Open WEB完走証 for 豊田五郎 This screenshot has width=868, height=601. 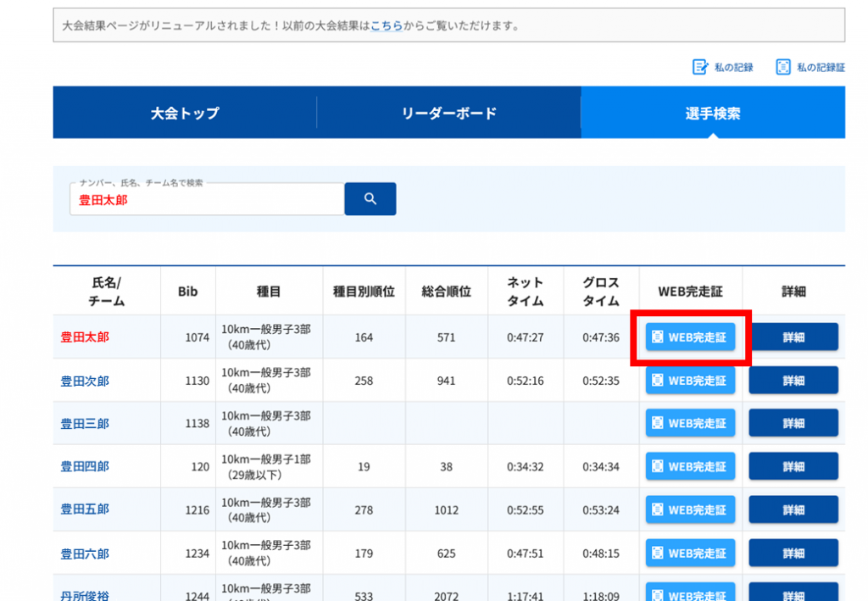(690, 509)
